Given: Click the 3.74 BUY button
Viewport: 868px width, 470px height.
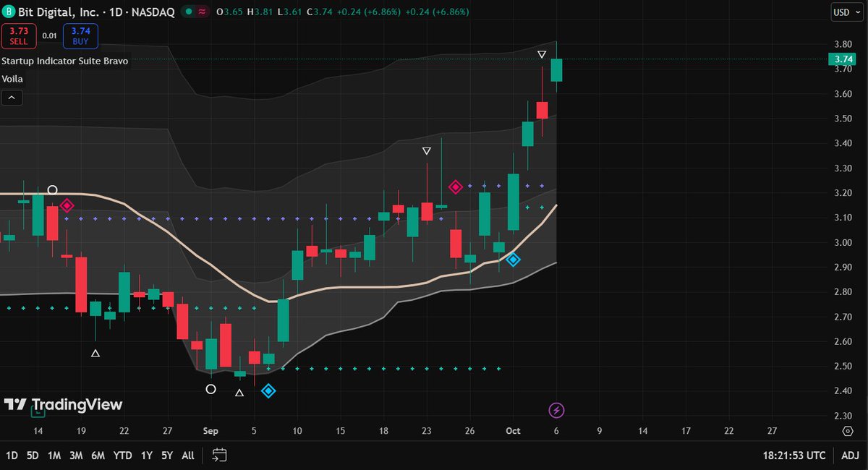Looking at the screenshot, I should tap(80, 35).
